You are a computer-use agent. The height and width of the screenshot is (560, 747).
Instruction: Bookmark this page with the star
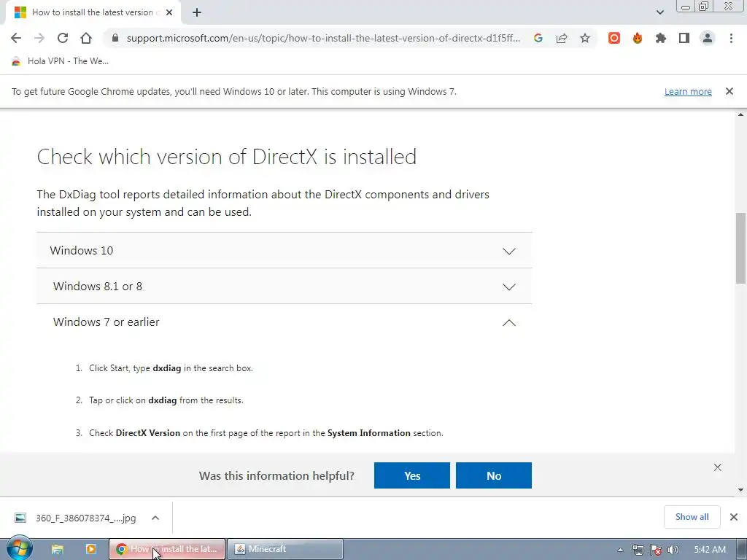coord(585,38)
